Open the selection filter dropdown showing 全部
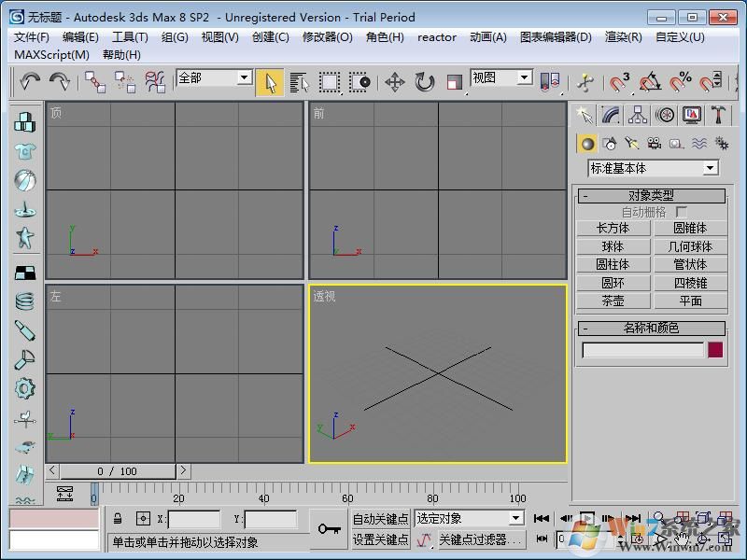Image resolution: width=747 pixels, height=560 pixels. tap(213, 79)
